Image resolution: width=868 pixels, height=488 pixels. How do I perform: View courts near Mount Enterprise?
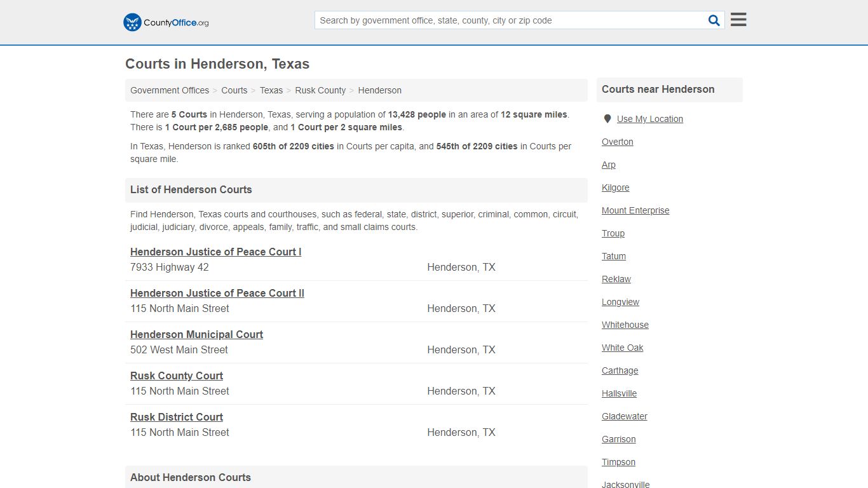[x=635, y=210]
